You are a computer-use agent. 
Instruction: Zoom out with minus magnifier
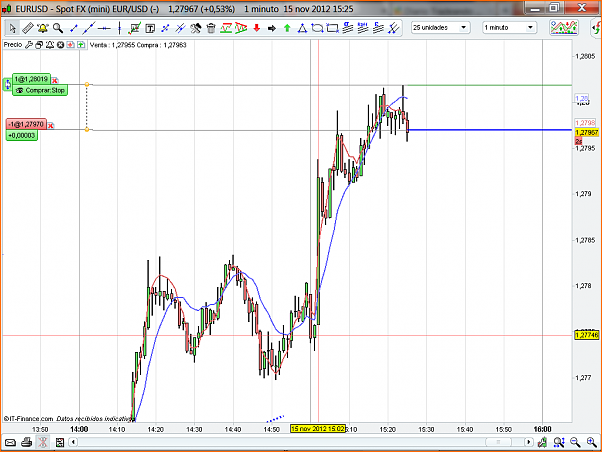(575, 443)
